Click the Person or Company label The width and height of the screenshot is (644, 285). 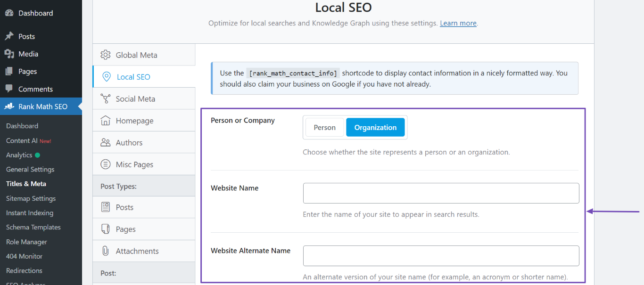(243, 121)
